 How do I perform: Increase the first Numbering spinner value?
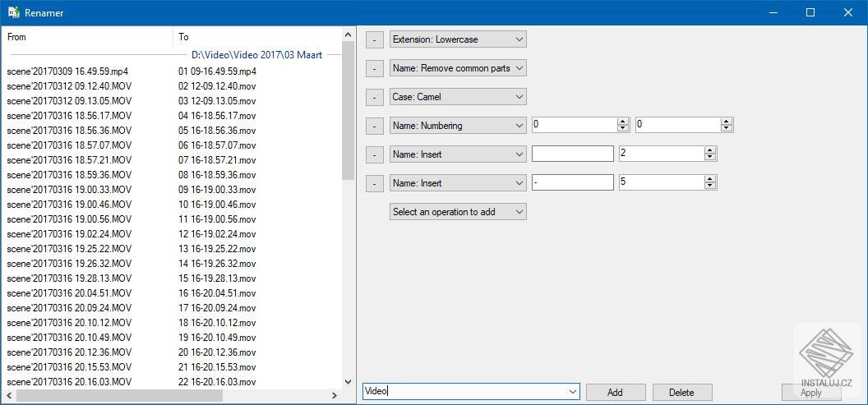point(623,122)
